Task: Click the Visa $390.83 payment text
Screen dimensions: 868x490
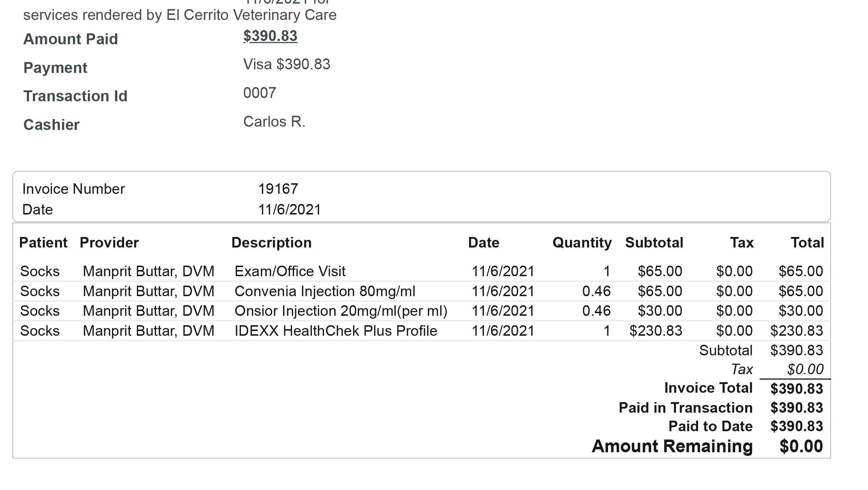Action: (286, 64)
